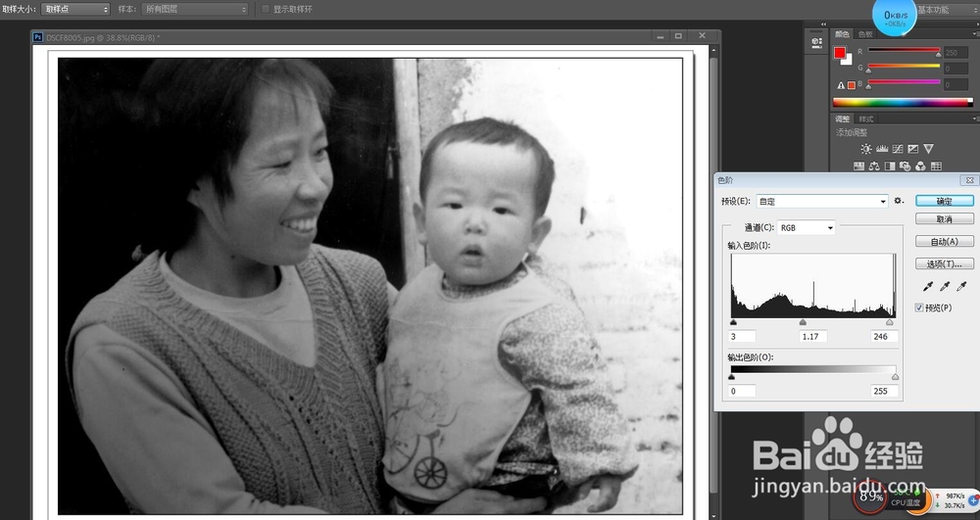This screenshot has width=980, height=520.
Task: Open the Levels Preset dropdown showing 自定
Action: click(822, 201)
